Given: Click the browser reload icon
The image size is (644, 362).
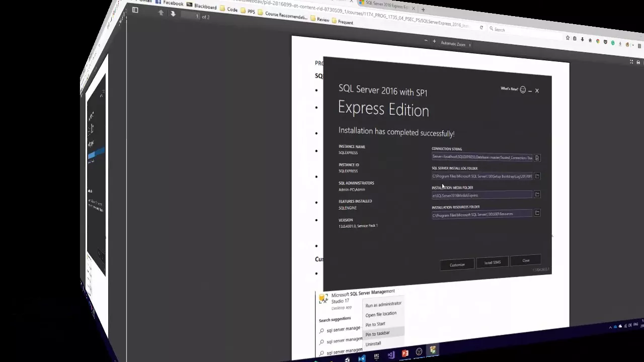Looking at the screenshot, I should 481,28.
